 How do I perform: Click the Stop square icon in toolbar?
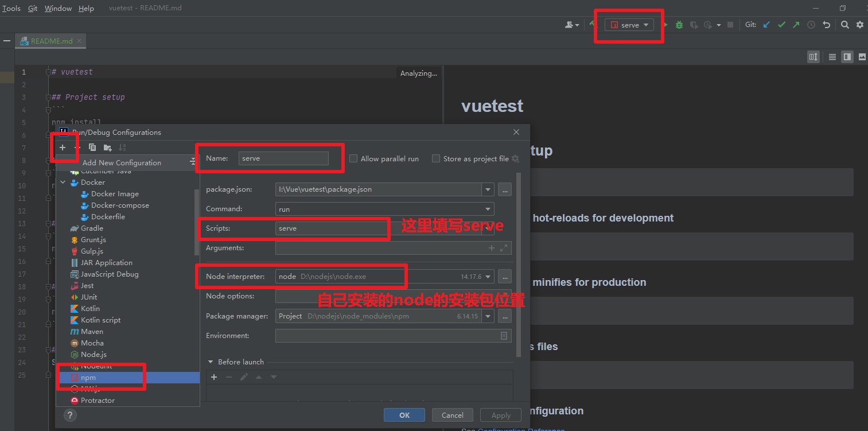click(730, 25)
